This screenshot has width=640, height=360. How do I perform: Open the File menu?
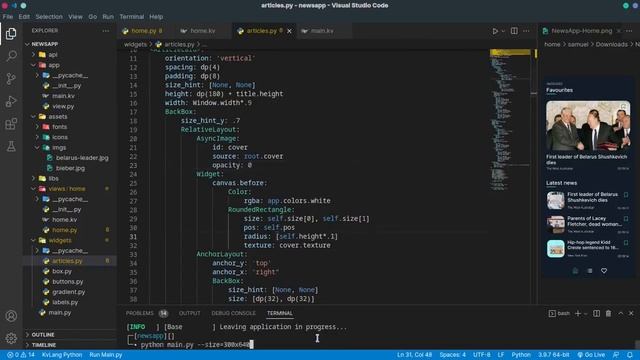coord(8,17)
